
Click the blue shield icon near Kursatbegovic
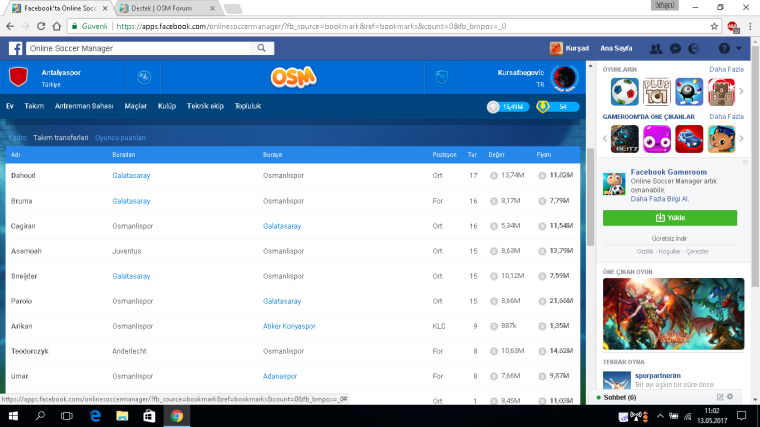(442, 77)
